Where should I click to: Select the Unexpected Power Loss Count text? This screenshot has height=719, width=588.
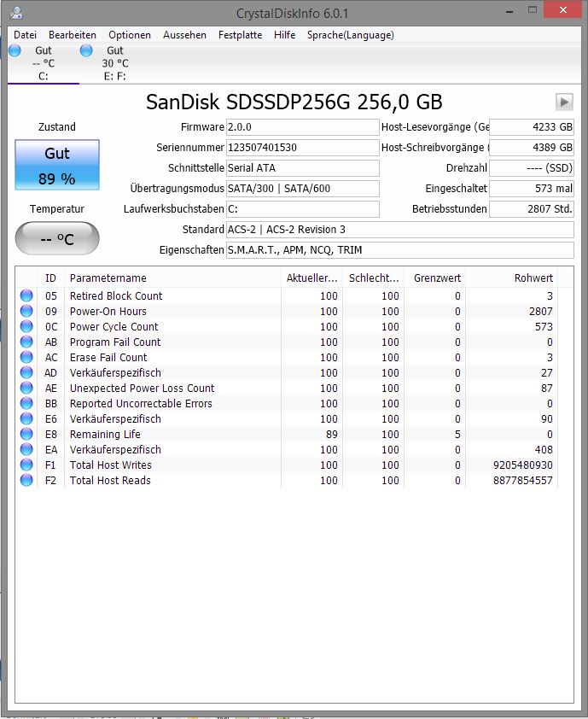[142, 389]
